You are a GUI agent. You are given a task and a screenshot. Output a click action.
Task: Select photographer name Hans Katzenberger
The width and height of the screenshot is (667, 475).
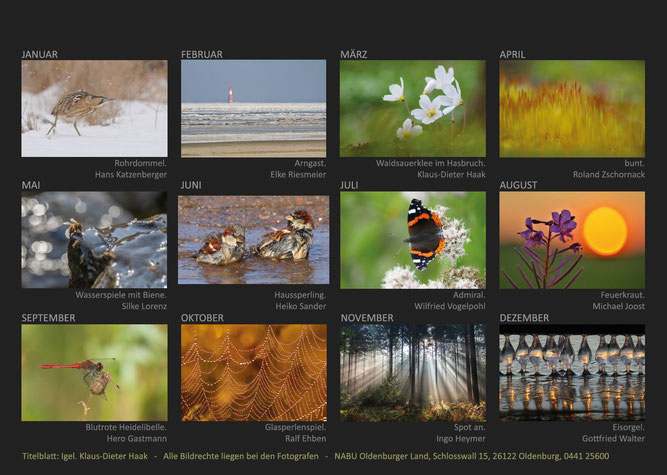pyautogui.click(x=131, y=174)
